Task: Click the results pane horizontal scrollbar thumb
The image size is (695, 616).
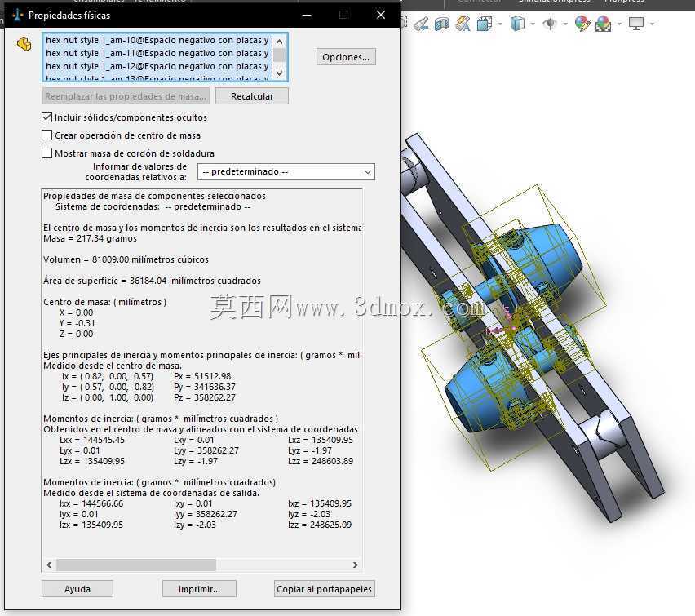Action: click(x=136, y=565)
